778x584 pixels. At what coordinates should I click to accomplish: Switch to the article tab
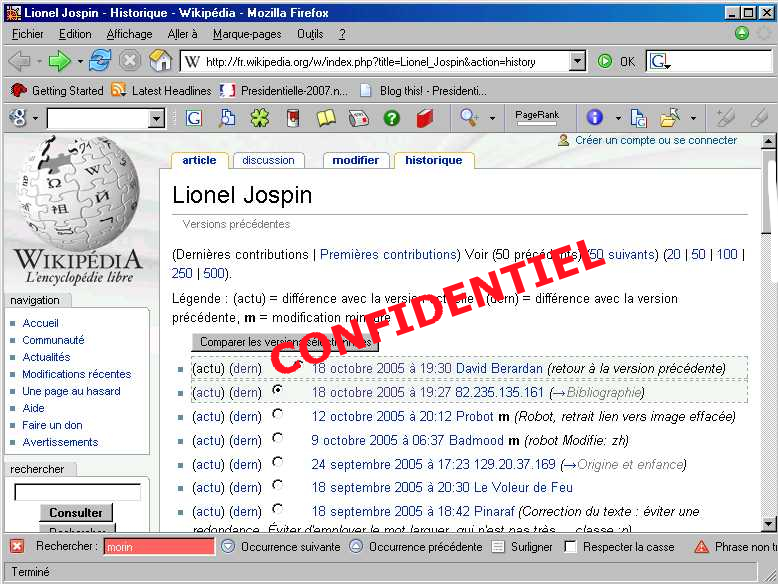tap(199, 160)
